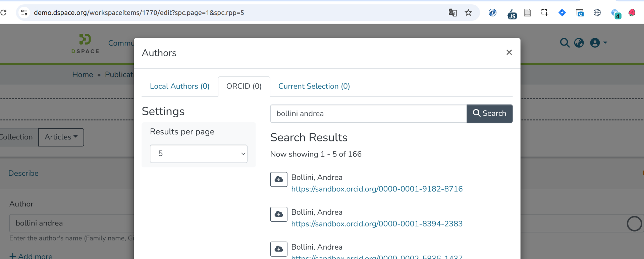
Task: Open the Articles collection dropdown
Action: (x=61, y=137)
